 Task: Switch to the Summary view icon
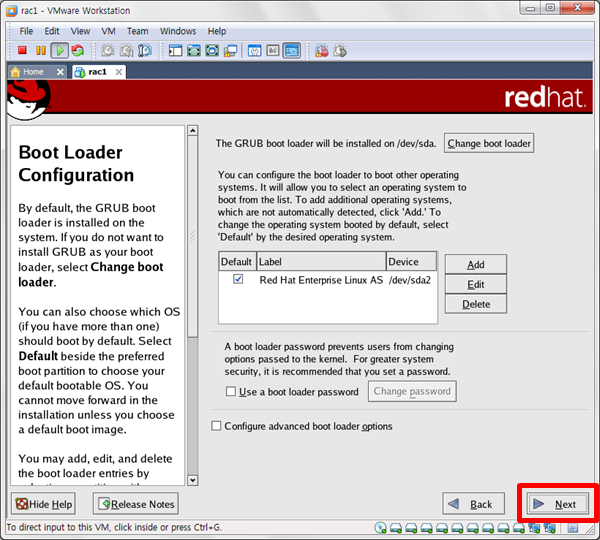point(254,51)
